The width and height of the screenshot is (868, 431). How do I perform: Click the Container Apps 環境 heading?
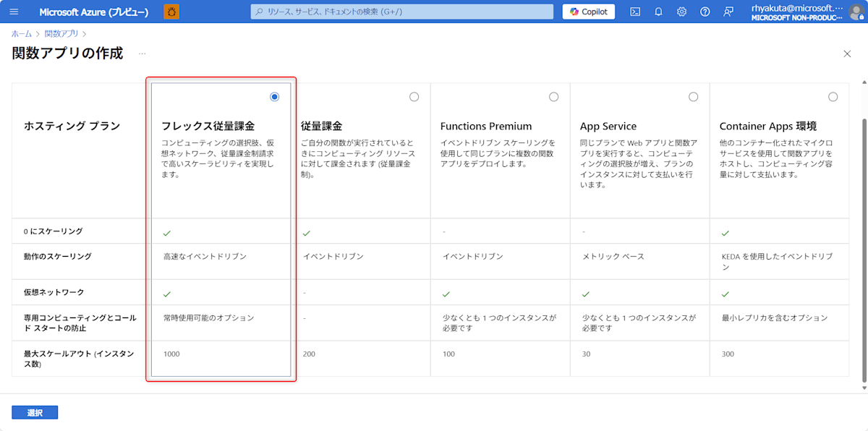click(768, 126)
